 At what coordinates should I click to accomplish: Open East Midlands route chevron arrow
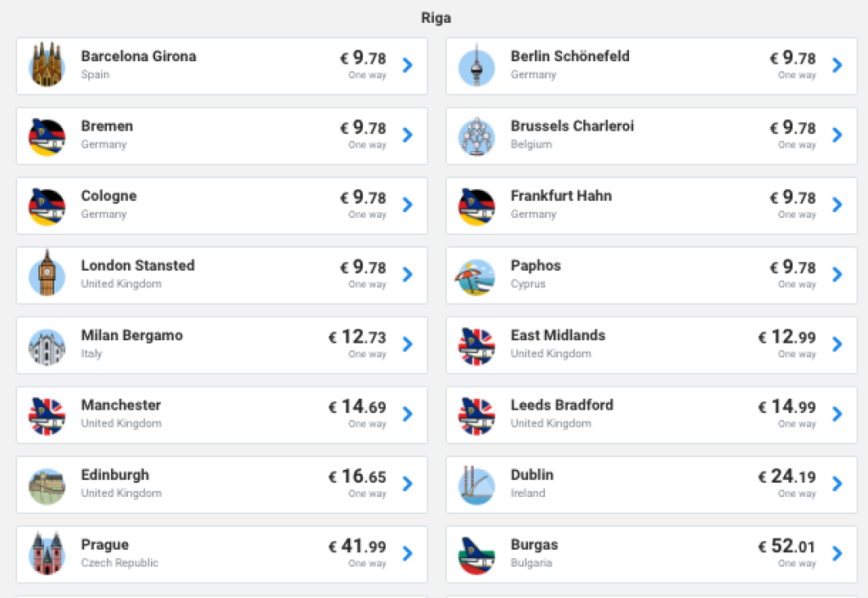point(837,344)
